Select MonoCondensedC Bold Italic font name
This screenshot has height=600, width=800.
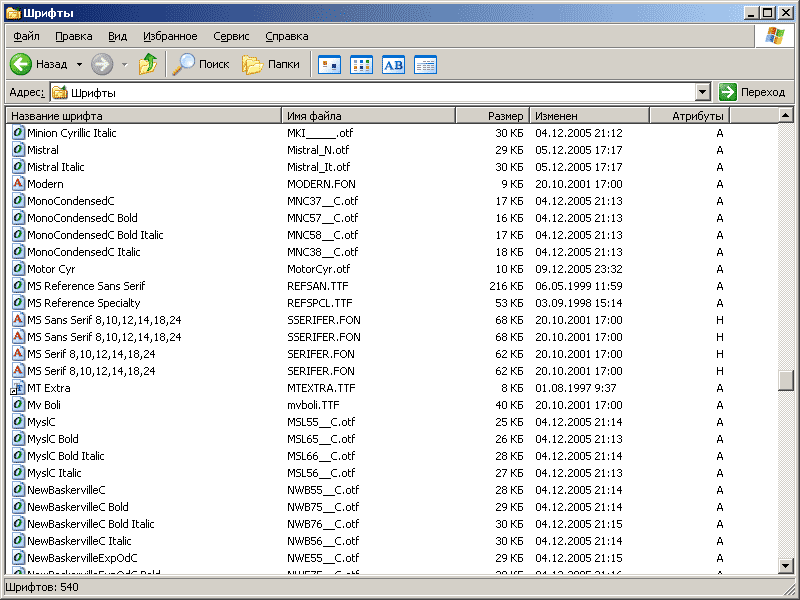click(x=95, y=235)
